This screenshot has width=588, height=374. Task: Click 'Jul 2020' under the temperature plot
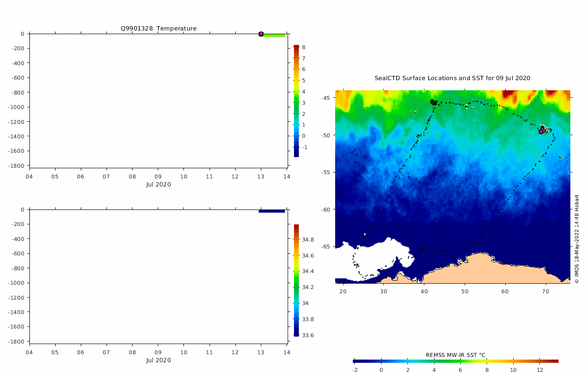(159, 184)
